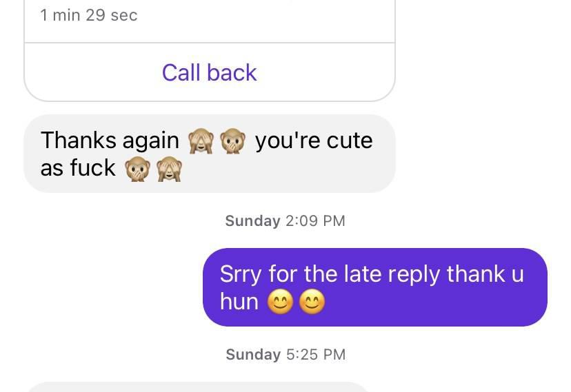Image resolution: width=571 pixels, height=392 pixels.
Task: Tap the words 'you're cute' in message
Action: click(x=314, y=141)
